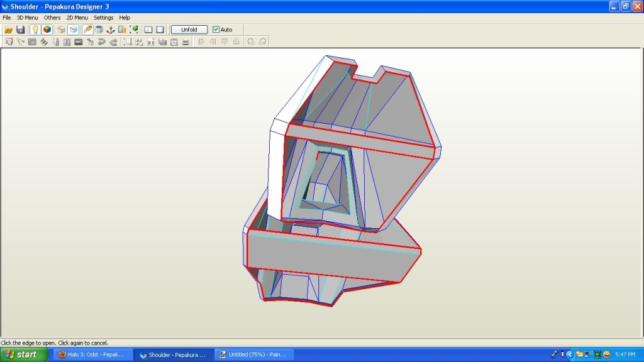This screenshot has height=362, width=644.
Task: Select the Shoulder - Pepakura taskbar button
Action: (174, 354)
